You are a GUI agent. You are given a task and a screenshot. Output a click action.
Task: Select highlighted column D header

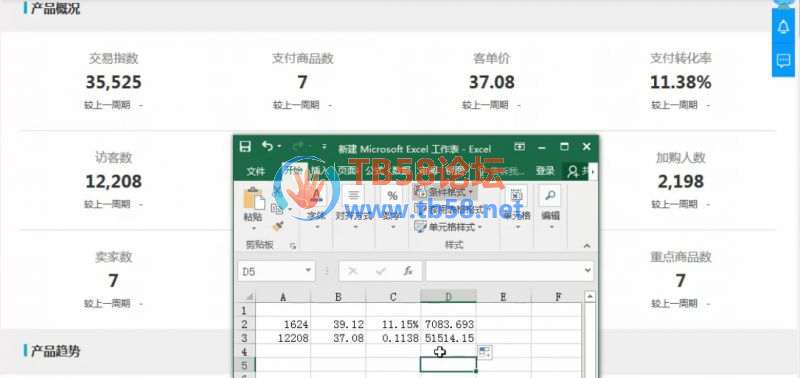[x=448, y=297]
